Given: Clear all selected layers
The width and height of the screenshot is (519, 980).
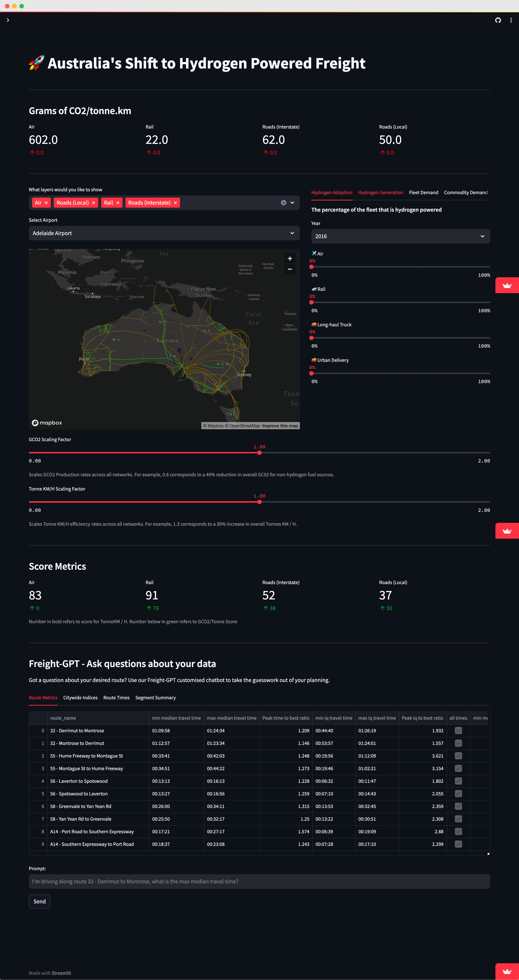Looking at the screenshot, I should point(283,203).
